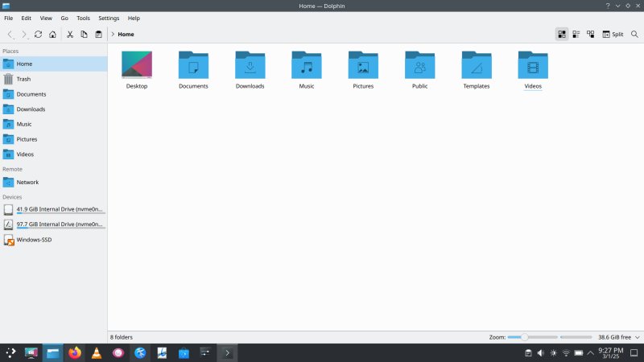The width and height of the screenshot is (644, 362).
Task: Open Music in Places sidebar
Action: [53, 124]
